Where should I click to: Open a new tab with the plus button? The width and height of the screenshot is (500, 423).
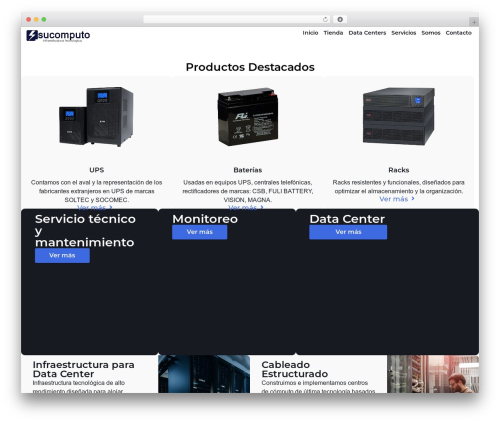474,22
